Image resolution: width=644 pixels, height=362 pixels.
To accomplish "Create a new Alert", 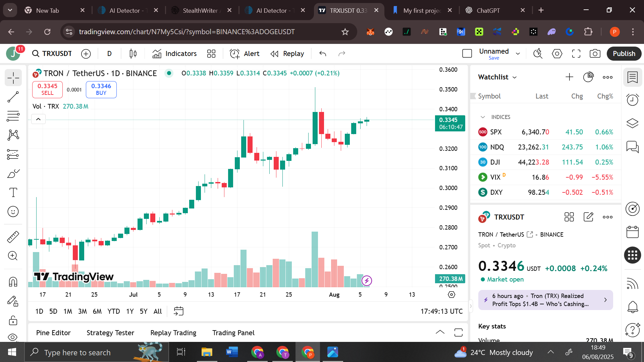I will [245, 54].
